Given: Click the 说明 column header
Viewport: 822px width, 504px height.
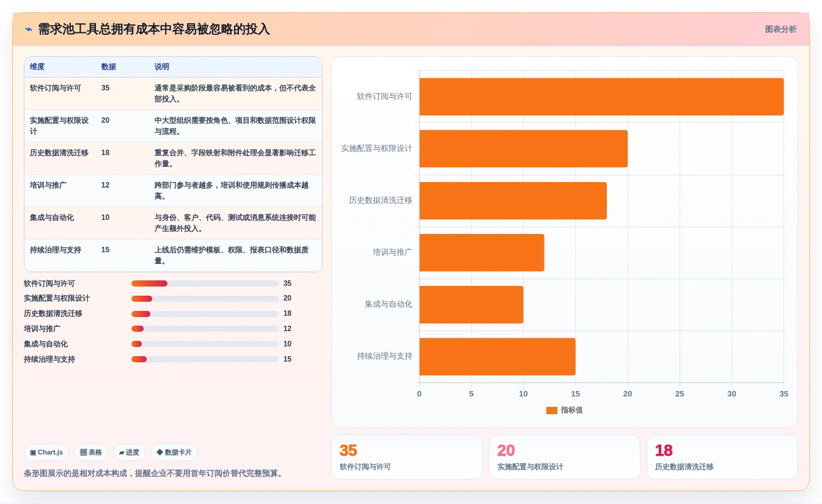Looking at the screenshot, I should click(162, 67).
